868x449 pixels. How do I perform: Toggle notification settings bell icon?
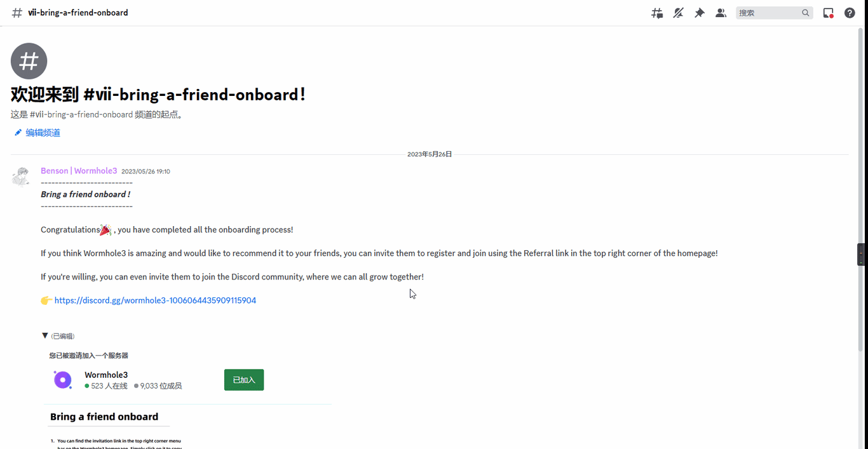679,13
